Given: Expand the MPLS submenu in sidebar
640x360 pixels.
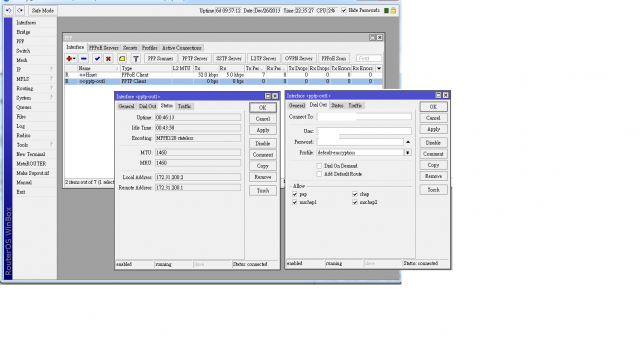Looking at the screenshot, I should [51, 79].
